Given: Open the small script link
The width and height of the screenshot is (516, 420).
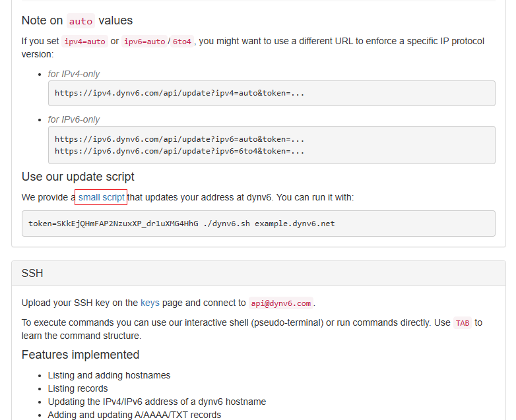Looking at the screenshot, I should coord(101,197).
